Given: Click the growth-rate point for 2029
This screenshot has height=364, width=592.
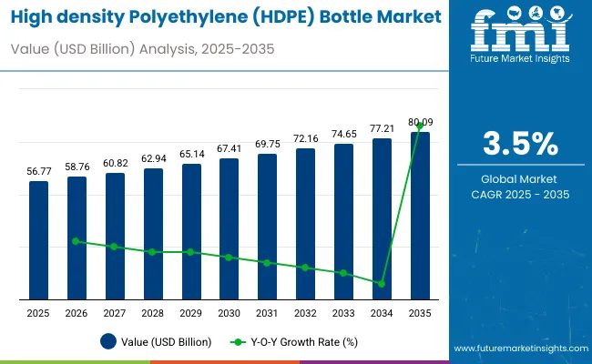Looking at the screenshot, I should click(x=190, y=252).
